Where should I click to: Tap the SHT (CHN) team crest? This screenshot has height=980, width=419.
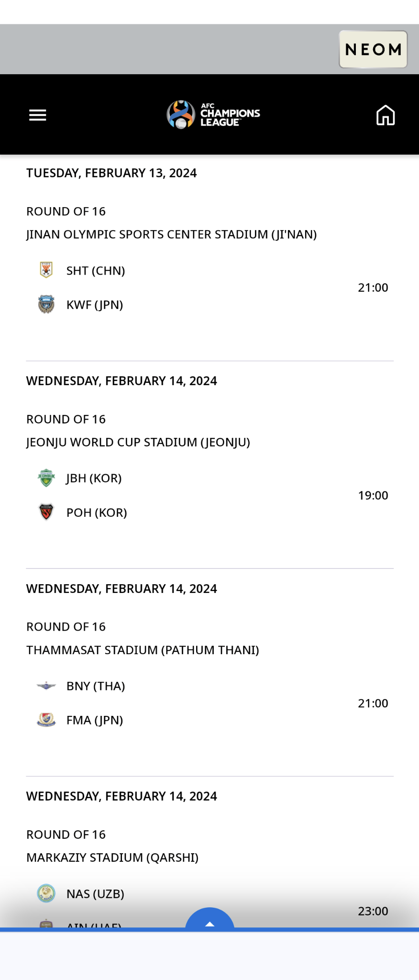tap(46, 270)
